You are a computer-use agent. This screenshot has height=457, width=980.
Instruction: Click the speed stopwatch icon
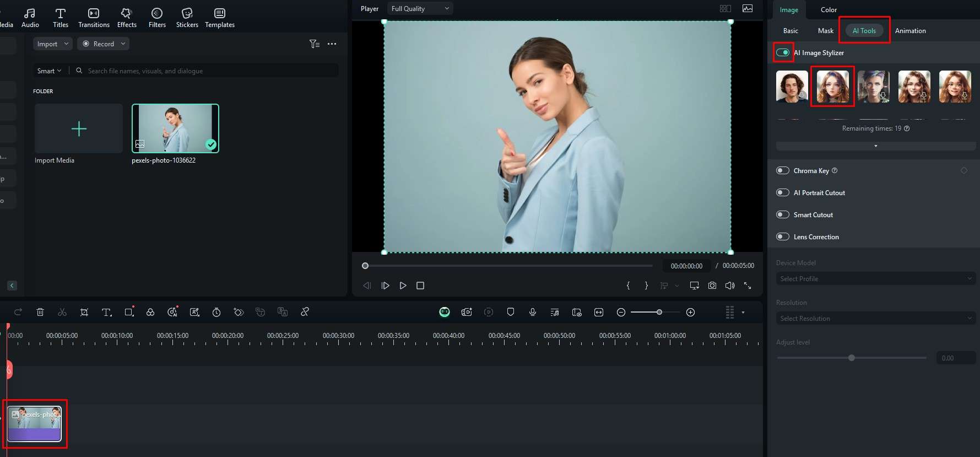216,312
